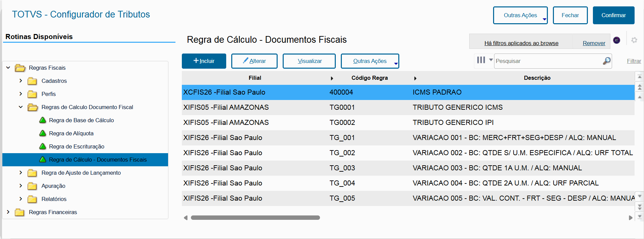Open the browse settings gear icon
This screenshot has width=644, height=239.
634,40
